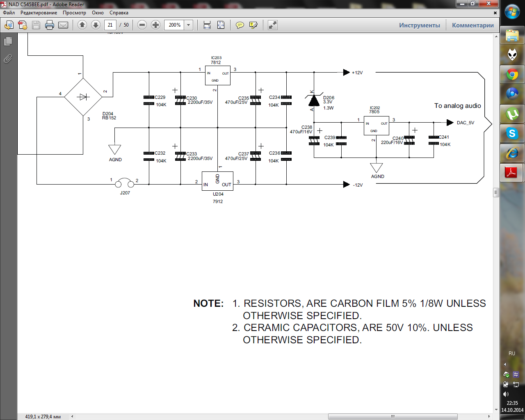Click the vertical scrollbar up arrow
The width and height of the screenshot is (525, 420).
pos(496,37)
